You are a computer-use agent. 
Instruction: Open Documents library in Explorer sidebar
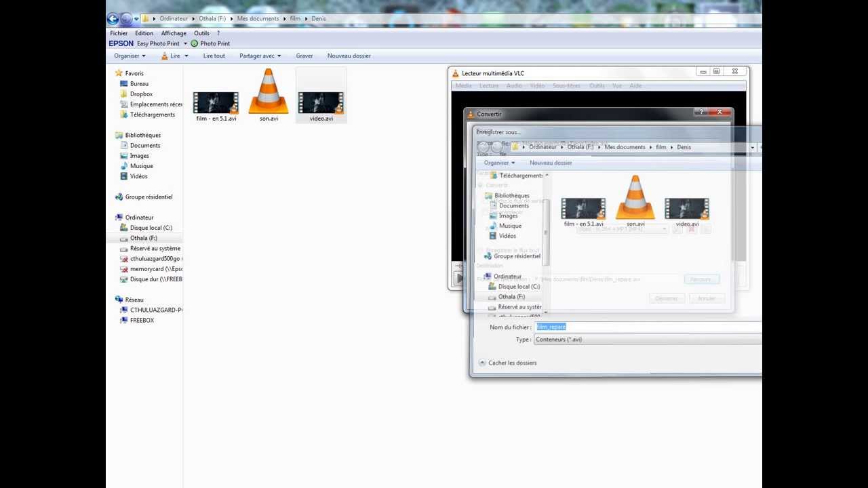tap(140, 145)
